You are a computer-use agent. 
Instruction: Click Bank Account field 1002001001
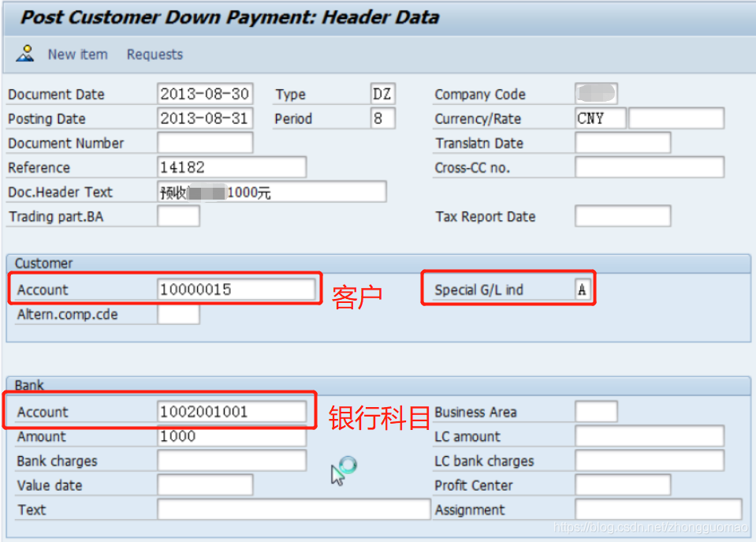[x=232, y=412]
